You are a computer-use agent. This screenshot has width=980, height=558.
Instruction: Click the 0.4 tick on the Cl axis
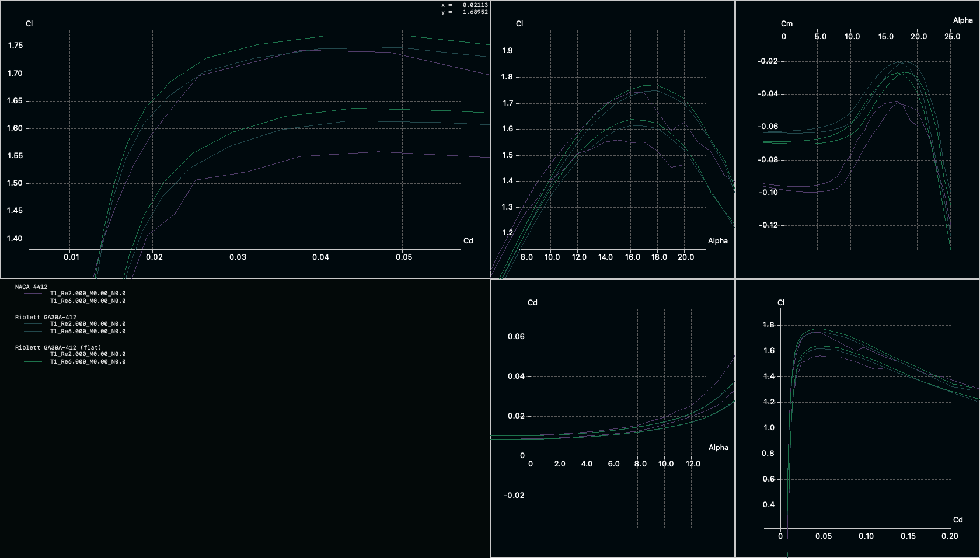(769, 505)
